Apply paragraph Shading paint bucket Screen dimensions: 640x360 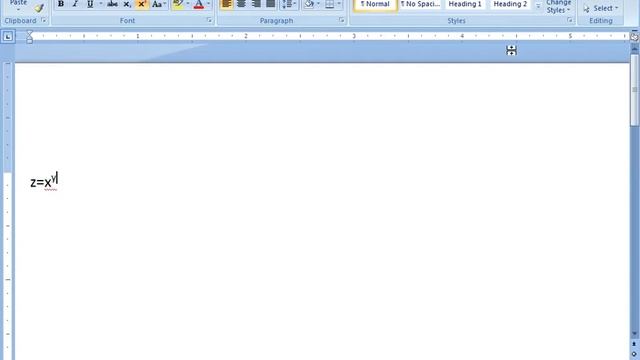click(309, 4)
